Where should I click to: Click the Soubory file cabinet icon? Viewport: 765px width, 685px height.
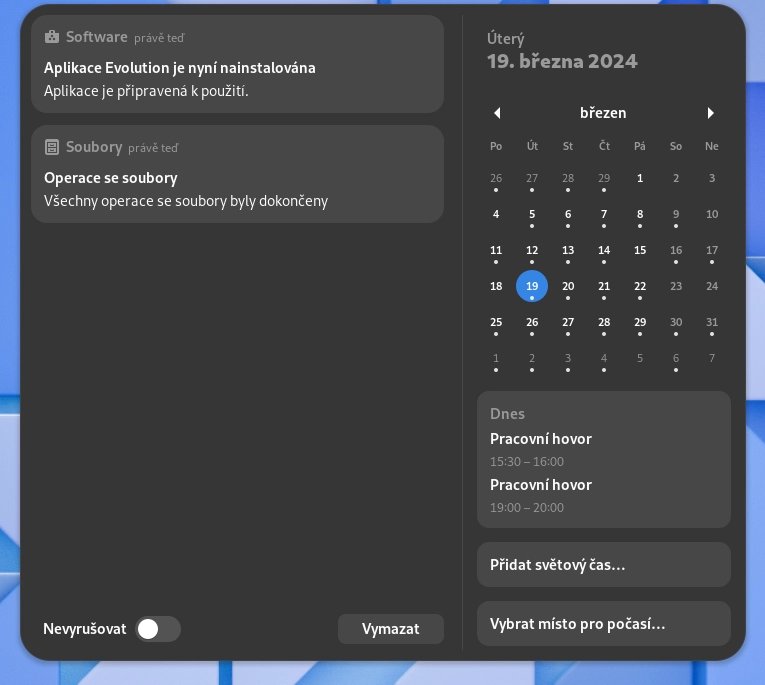52,147
